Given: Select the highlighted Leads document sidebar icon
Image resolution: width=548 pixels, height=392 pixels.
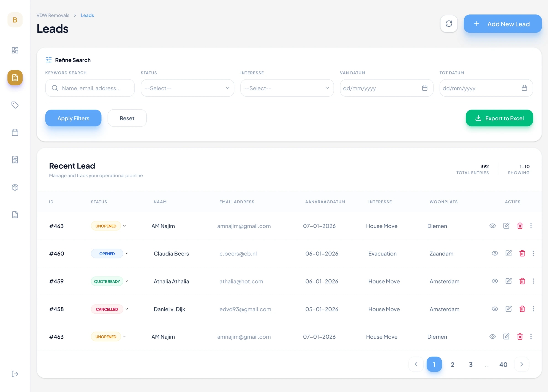Looking at the screenshot, I should tap(15, 77).
